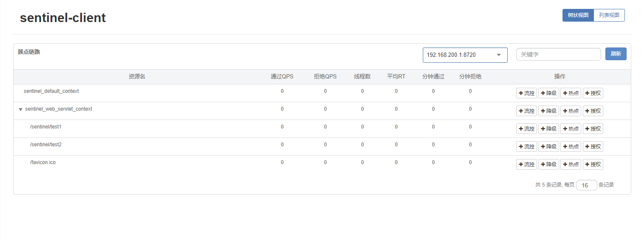Viewport: 644px width, 240px height.
Task: Click the 通过QPS column header
Action: pyautogui.click(x=282, y=77)
